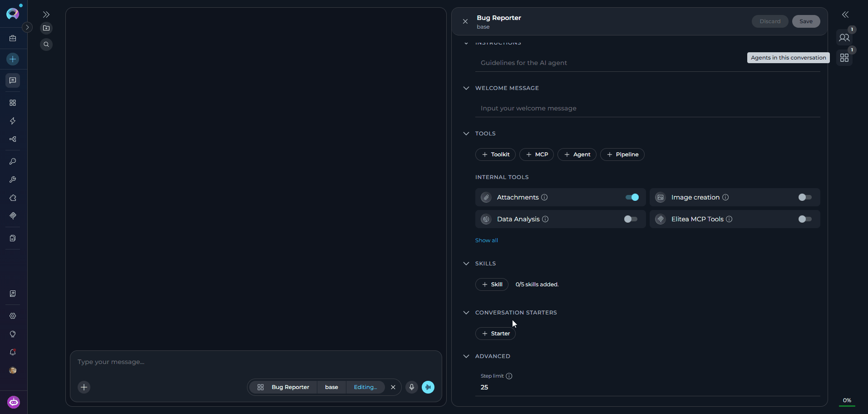Enable the Data Analysis toggle

[631, 219]
